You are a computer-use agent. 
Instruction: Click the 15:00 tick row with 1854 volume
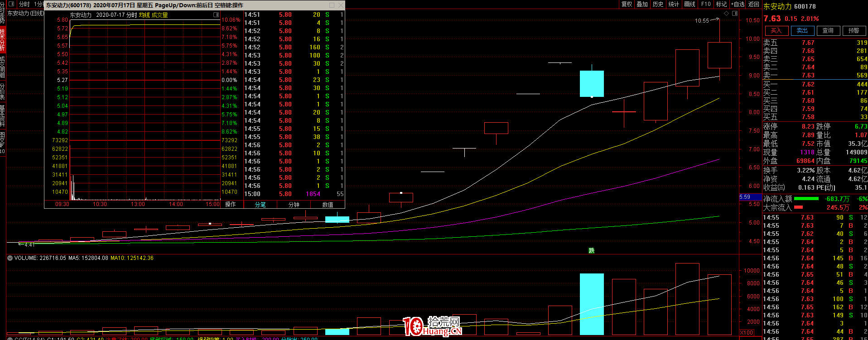[x=294, y=194]
